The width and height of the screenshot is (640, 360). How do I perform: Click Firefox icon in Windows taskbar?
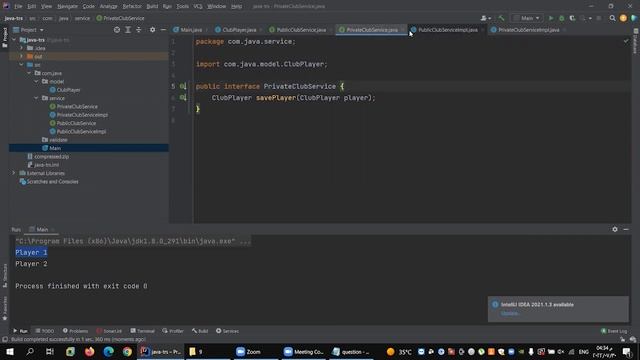(89, 351)
